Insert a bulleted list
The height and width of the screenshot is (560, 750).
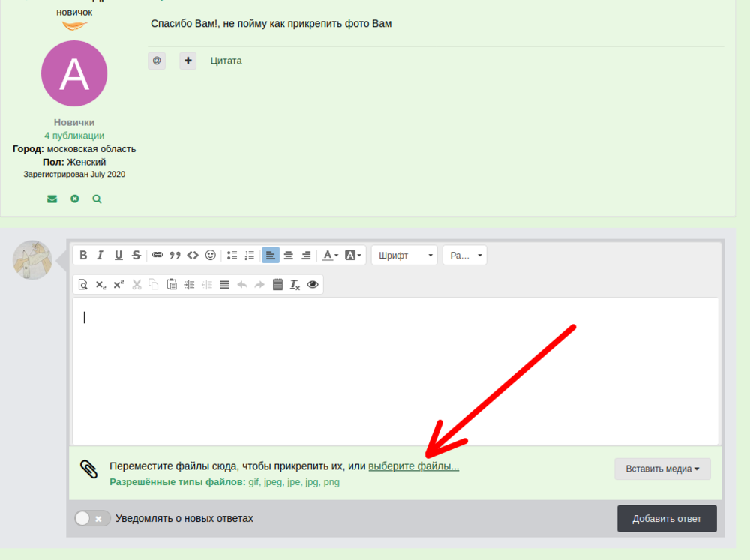pyautogui.click(x=232, y=255)
